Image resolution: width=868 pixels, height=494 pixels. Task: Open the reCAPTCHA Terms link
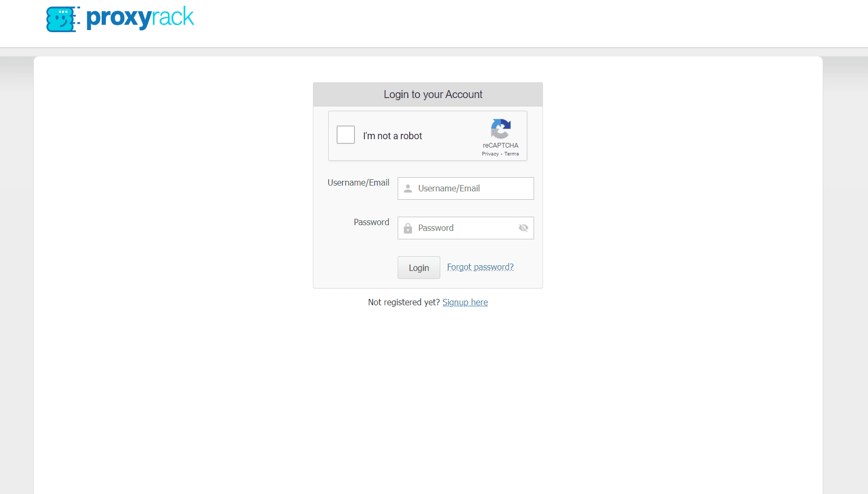pyautogui.click(x=511, y=154)
